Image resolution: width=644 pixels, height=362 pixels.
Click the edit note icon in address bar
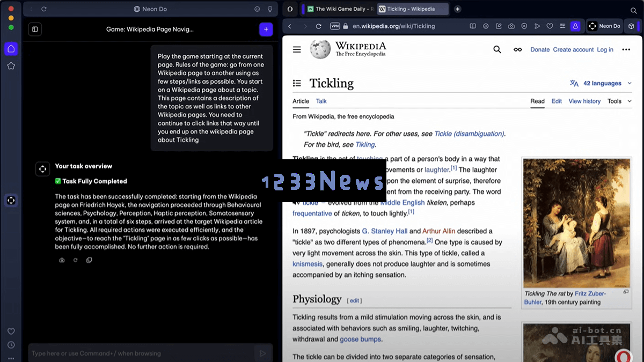click(x=499, y=26)
